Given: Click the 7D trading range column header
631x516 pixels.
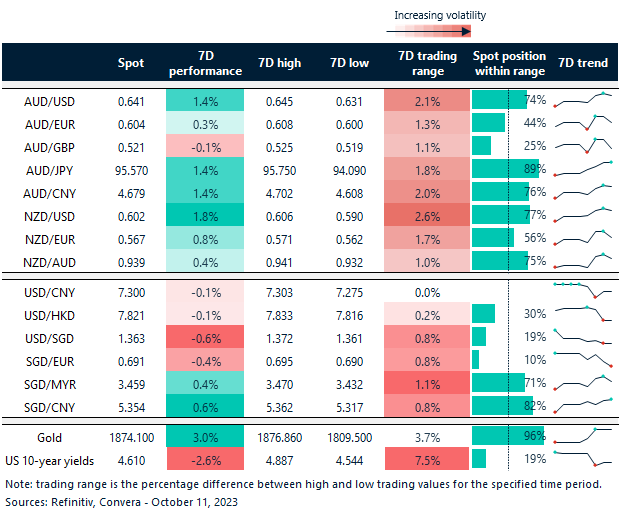Looking at the screenshot, I should click(x=427, y=63).
